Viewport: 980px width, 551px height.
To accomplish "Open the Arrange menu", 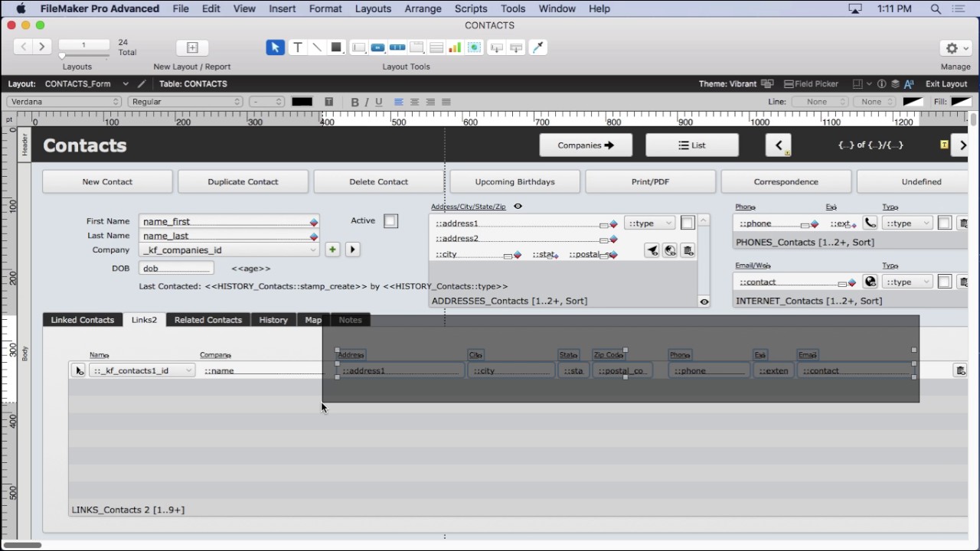I will click(423, 8).
